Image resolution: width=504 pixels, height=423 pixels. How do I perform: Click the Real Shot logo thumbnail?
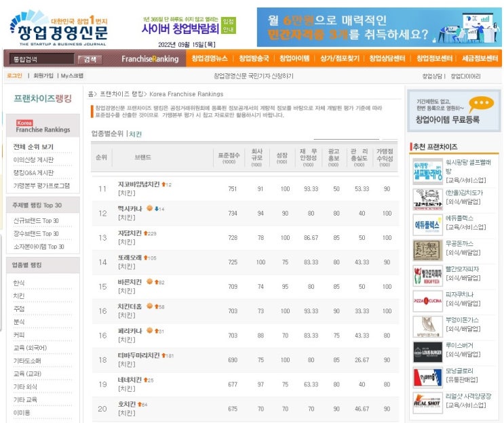pos(428,403)
